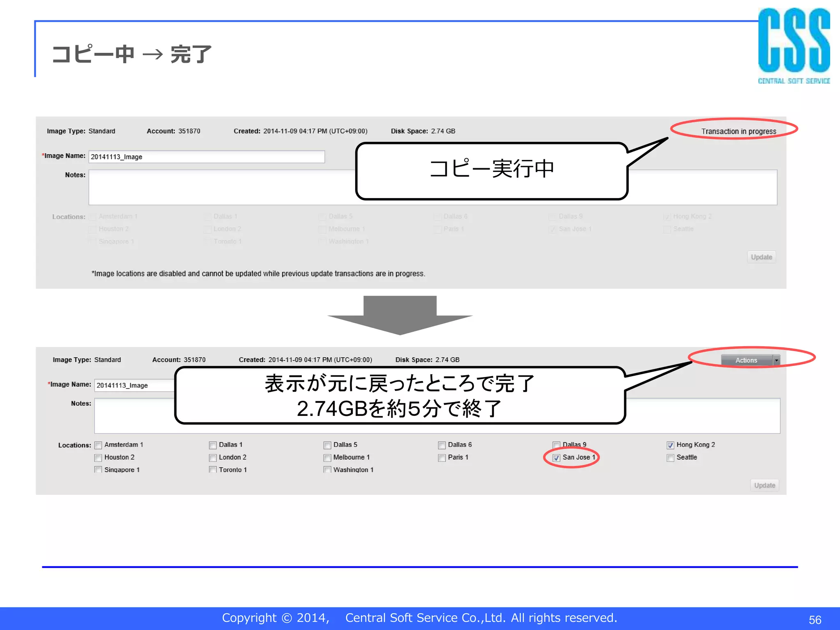Click the 'Image locations are disabled' notice text
Screen dimensions: 840x630
[x=258, y=274]
